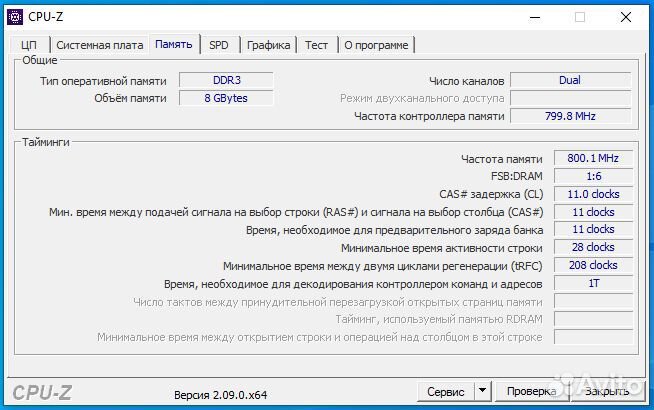
Task: Minimize the CPU-Z window
Action: click(x=535, y=17)
